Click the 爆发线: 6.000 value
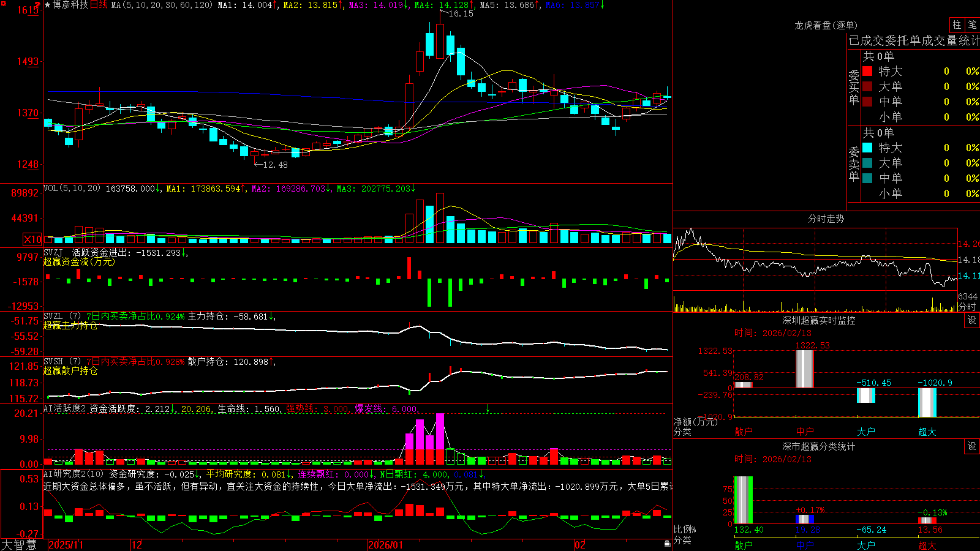Image resolution: width=980 pixels, height=551 pixels. tap(386, 409)
